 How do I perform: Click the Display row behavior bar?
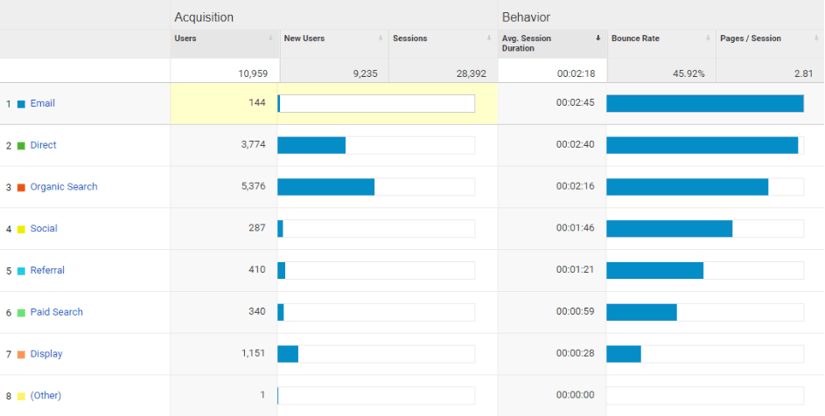[x=623, y=354]
